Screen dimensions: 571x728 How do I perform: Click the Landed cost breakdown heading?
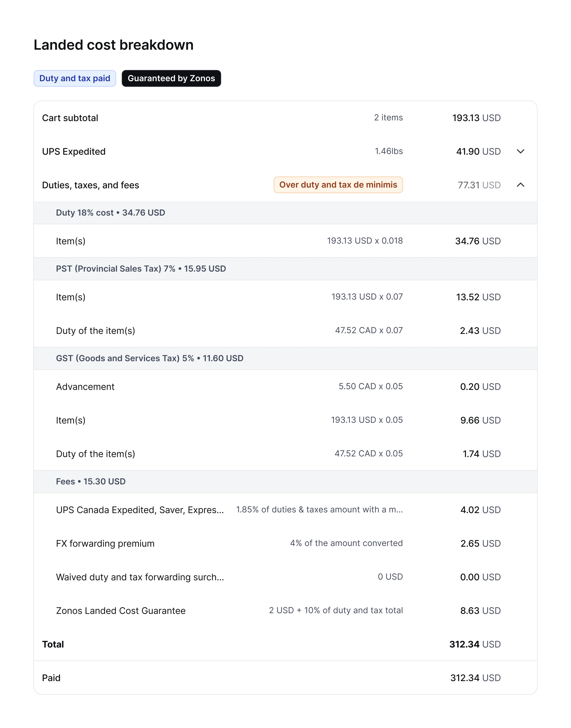(114, 45)
